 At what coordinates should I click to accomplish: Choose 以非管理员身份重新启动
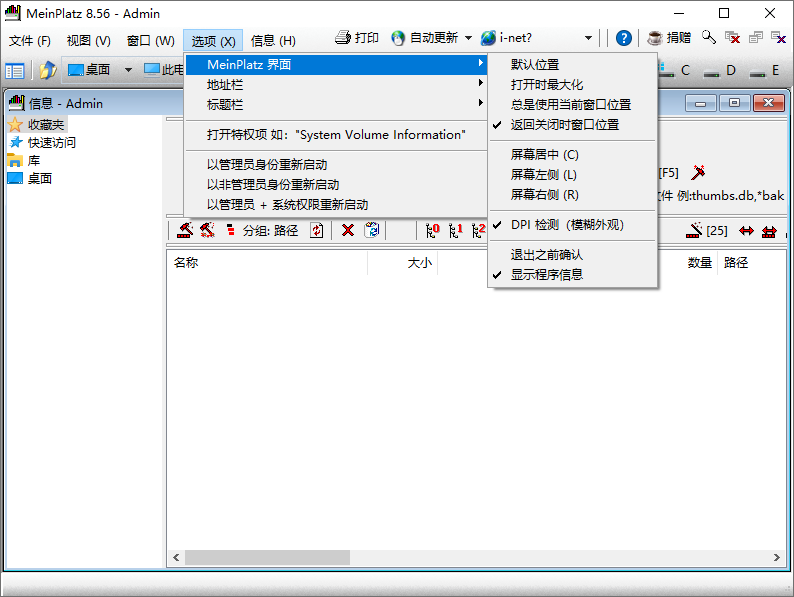pyautogui.click(x=336, y=185)
